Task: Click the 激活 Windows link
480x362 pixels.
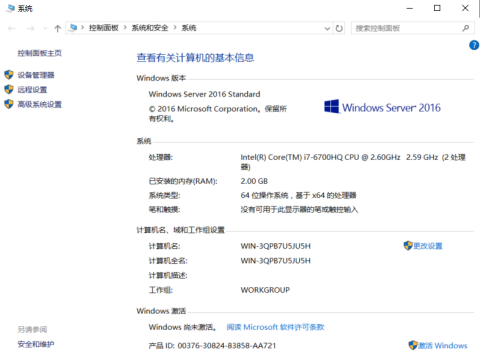Action: click(x=443, y=346)
